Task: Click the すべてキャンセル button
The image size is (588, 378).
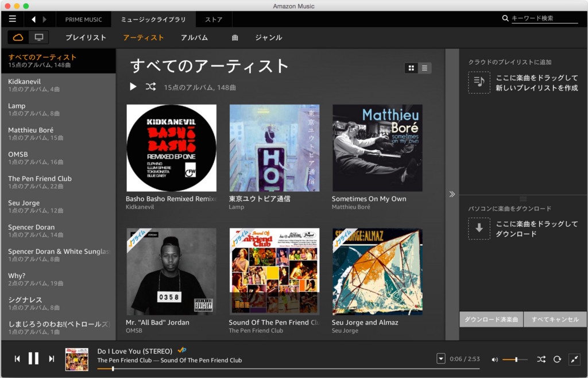Action: coord(555,319)
